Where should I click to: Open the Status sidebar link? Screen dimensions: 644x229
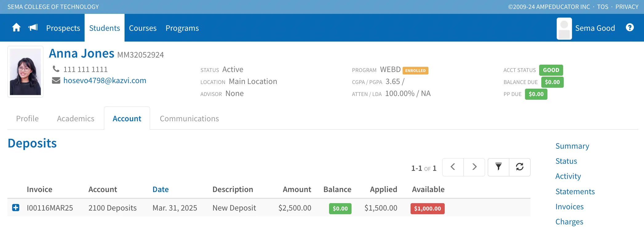[566, 161]
